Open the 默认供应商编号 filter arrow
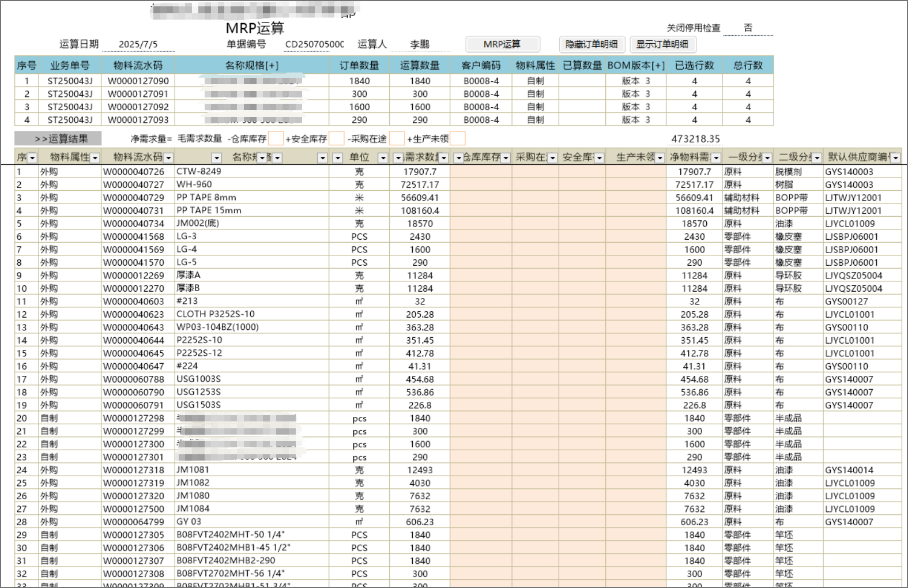 (895, 158)
